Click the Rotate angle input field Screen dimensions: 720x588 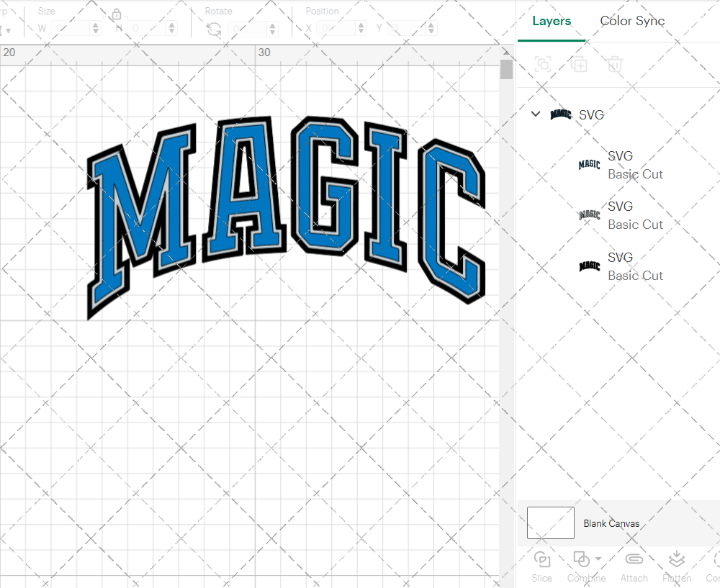(x=248, y=29)
